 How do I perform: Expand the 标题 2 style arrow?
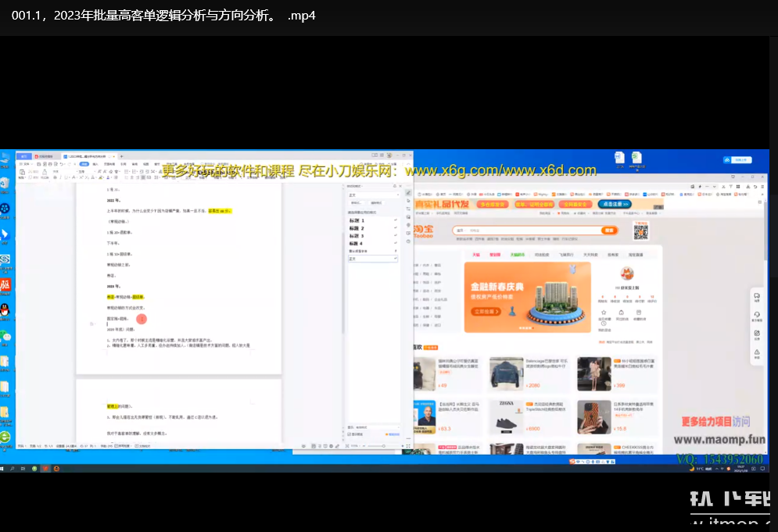pos(396,228)
